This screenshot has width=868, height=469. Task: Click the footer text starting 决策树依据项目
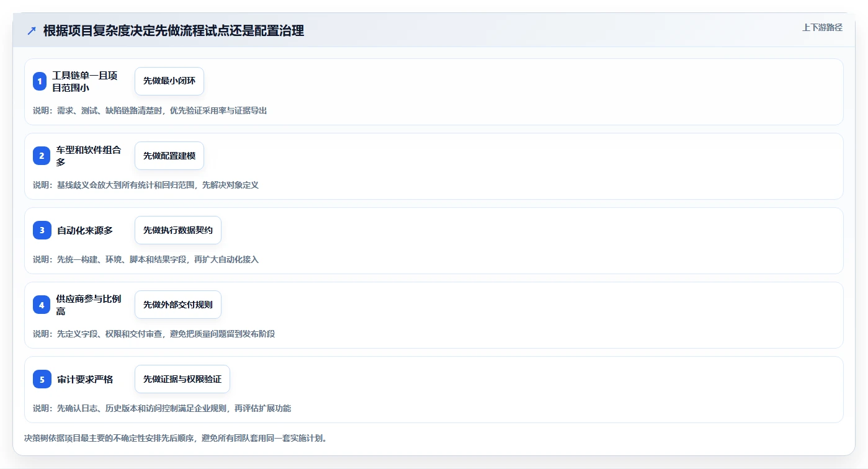(176, 438)
